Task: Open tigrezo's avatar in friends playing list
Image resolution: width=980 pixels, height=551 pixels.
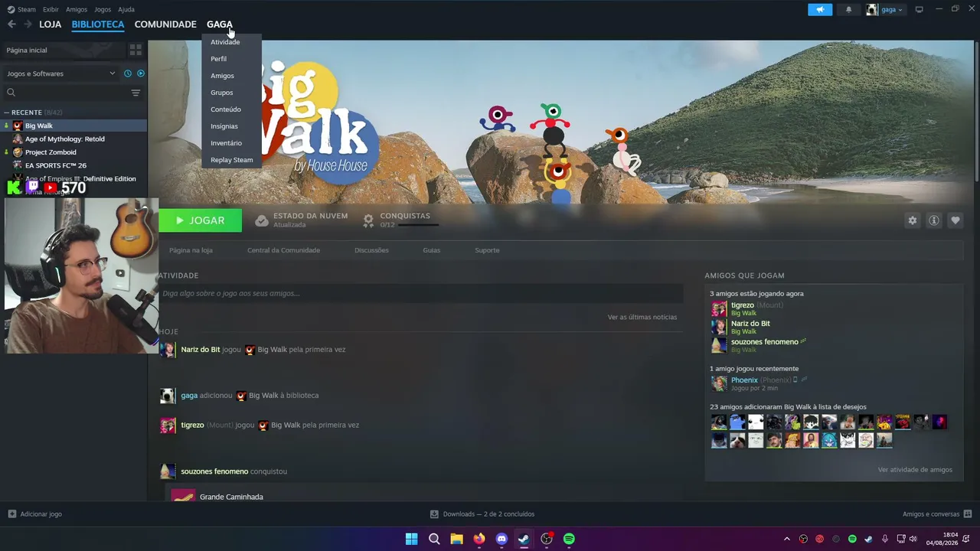Action: tap(719, 308)
